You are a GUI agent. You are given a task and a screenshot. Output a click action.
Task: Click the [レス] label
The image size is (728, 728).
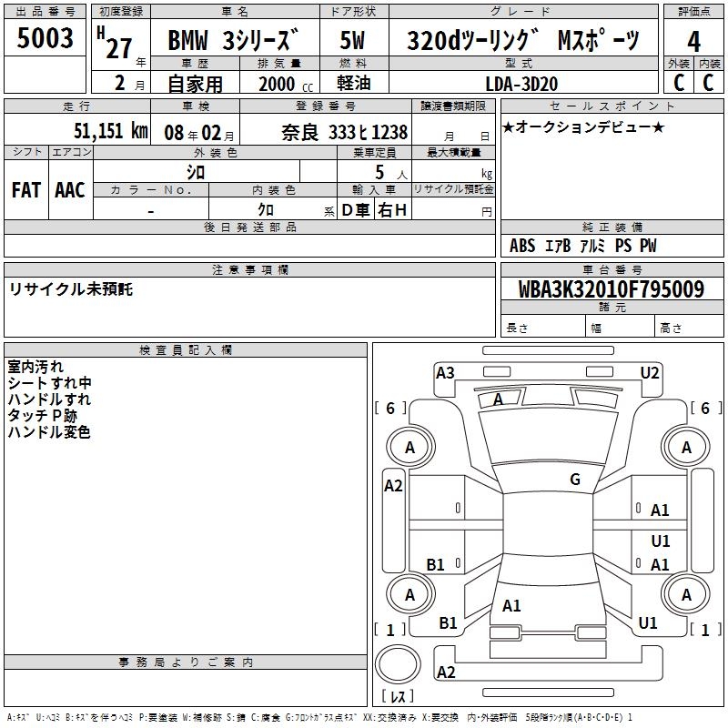click(398, 695)
